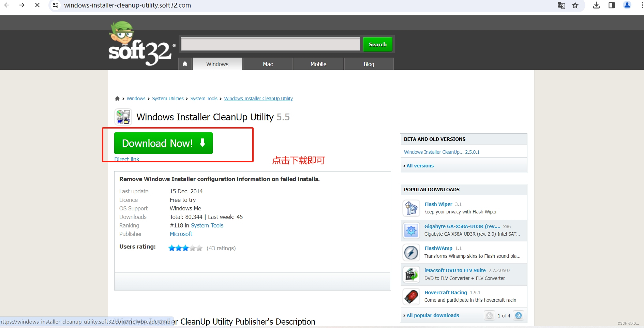Switch to the Mobile tab
Viewport: 644px width, 328px height.
[318, 64]
